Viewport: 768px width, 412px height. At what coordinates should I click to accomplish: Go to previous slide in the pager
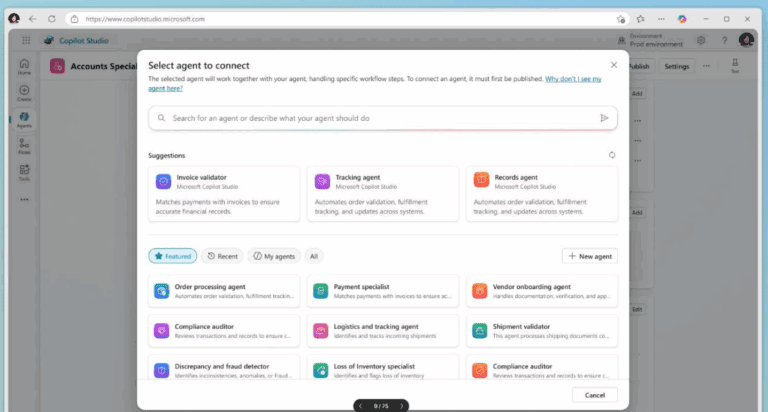[361, 406]
